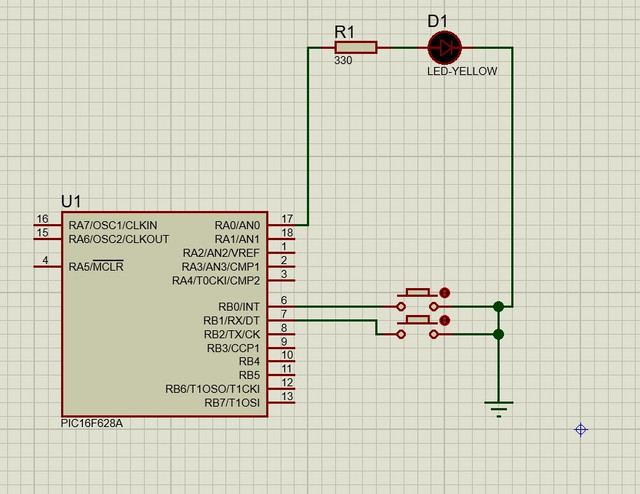The image size is (640, 494).
Task: Click pin RB1/RX/DT label
Action: [231, 320]
